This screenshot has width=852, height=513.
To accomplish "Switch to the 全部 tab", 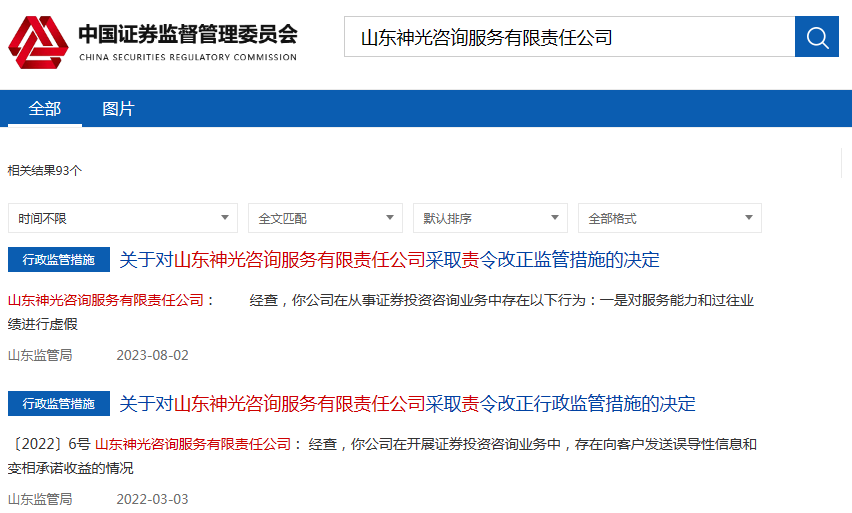I will click(x=45, y=109).
